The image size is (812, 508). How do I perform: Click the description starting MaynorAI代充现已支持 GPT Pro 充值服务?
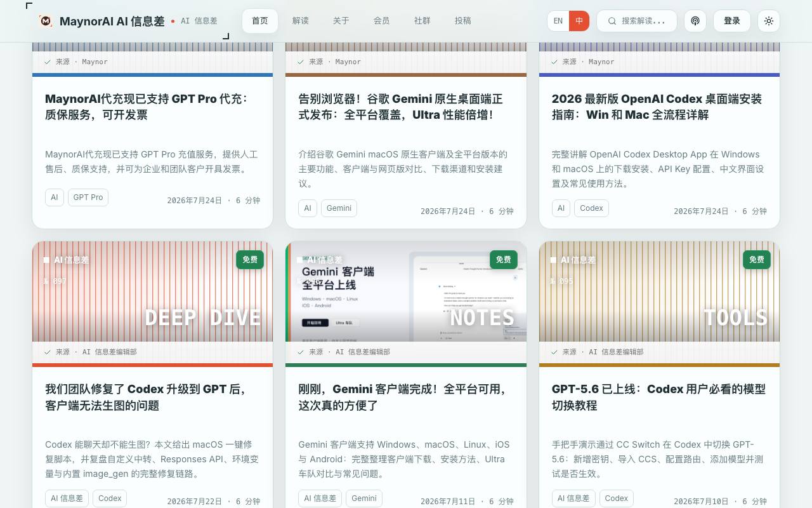(x=152, y=161)
